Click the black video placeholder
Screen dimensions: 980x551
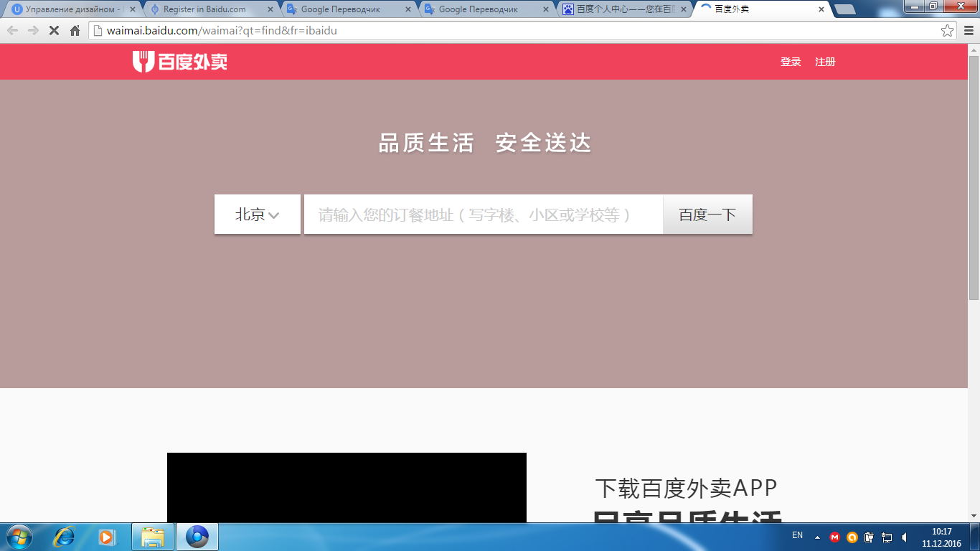pyautogui.click(x=347, y=487)
